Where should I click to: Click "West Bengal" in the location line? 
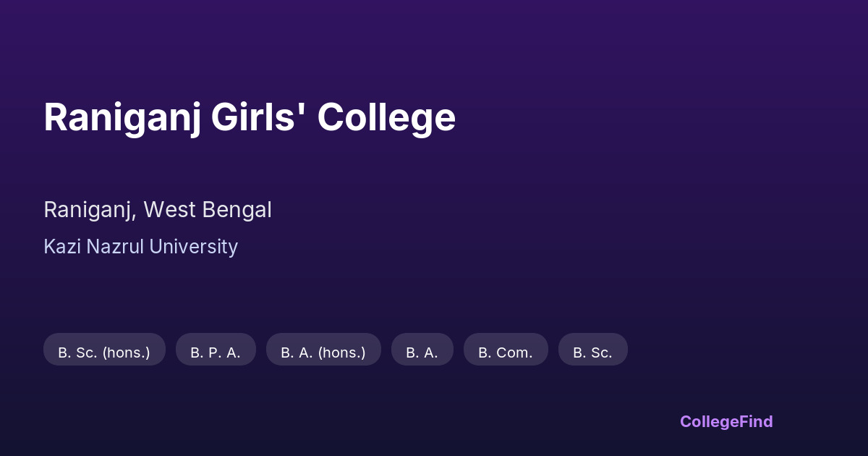coord(208,210)
